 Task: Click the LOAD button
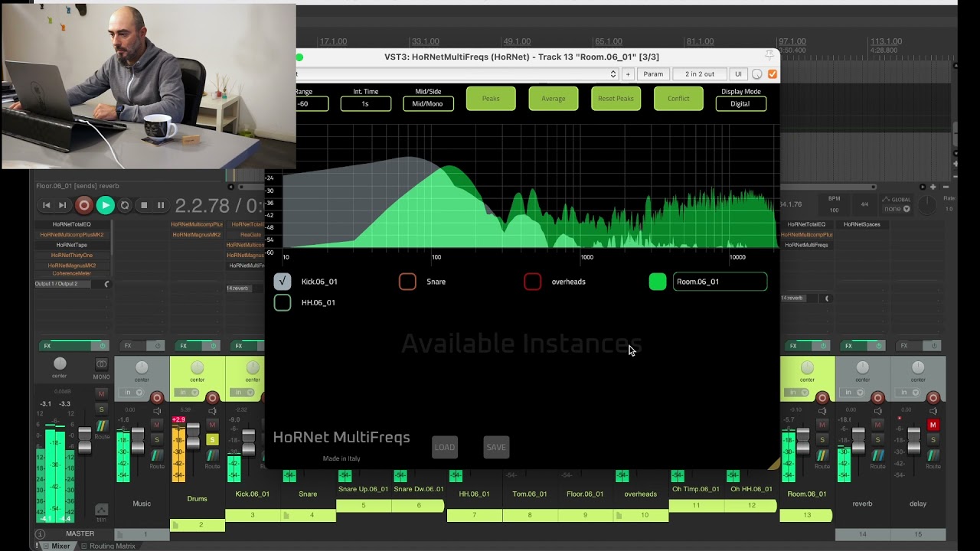[445, 447]
